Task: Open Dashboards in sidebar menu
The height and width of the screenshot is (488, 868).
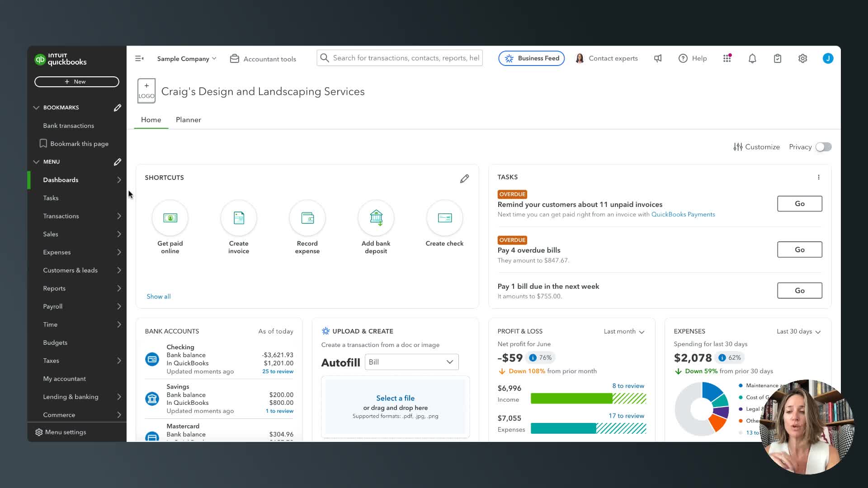Action: [77, 180]
